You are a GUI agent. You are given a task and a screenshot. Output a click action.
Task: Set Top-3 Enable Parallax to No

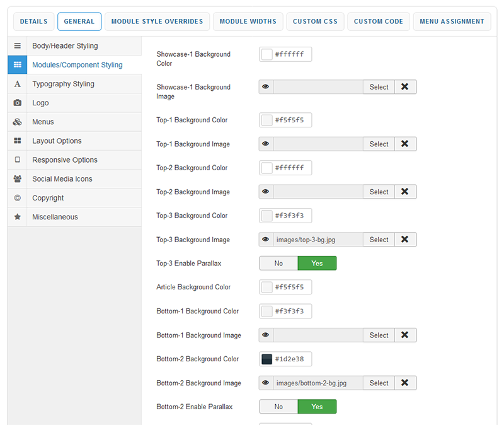(278, 263)
